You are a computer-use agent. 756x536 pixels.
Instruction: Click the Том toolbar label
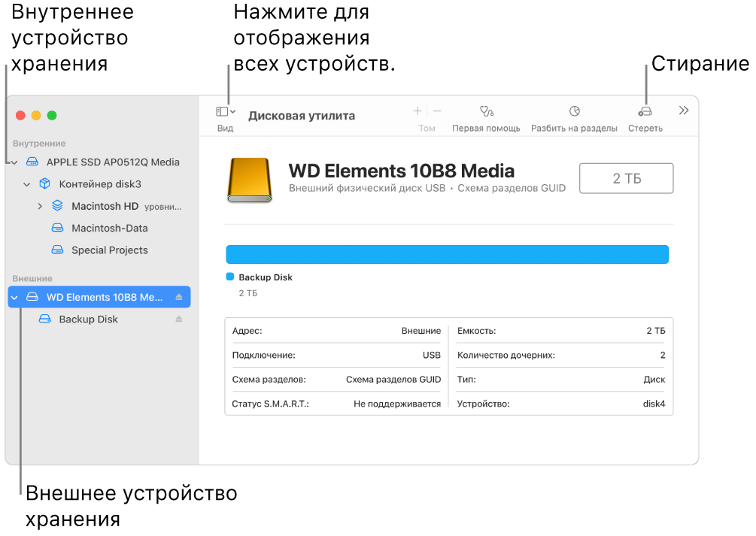tap(427, 129)
